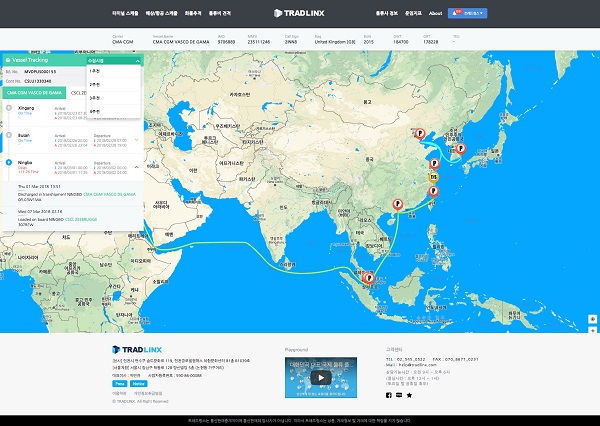This screenshot has height=426, width=600.
Task: Click the yellow DS marker on the map
Action: coord(433,177)
